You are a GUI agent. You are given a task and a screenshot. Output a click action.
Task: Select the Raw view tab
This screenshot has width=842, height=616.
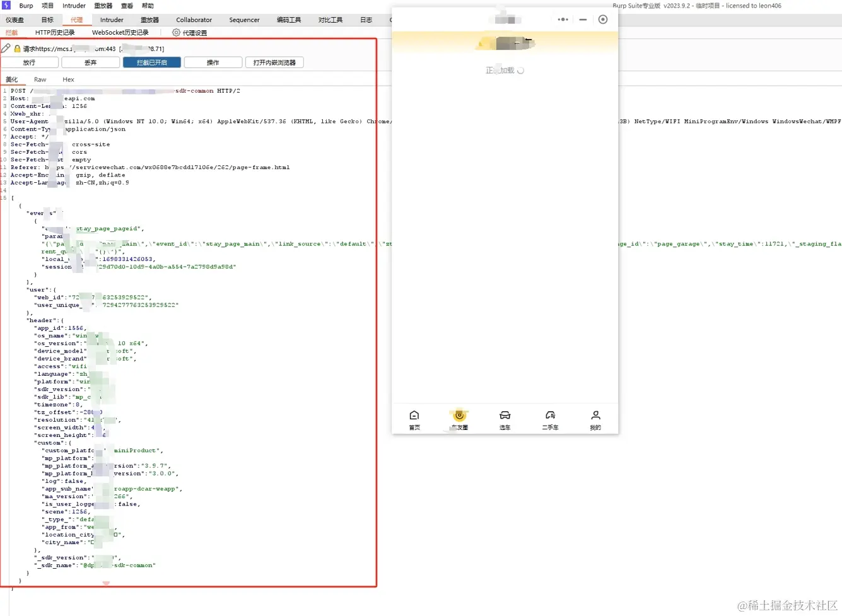40,79
